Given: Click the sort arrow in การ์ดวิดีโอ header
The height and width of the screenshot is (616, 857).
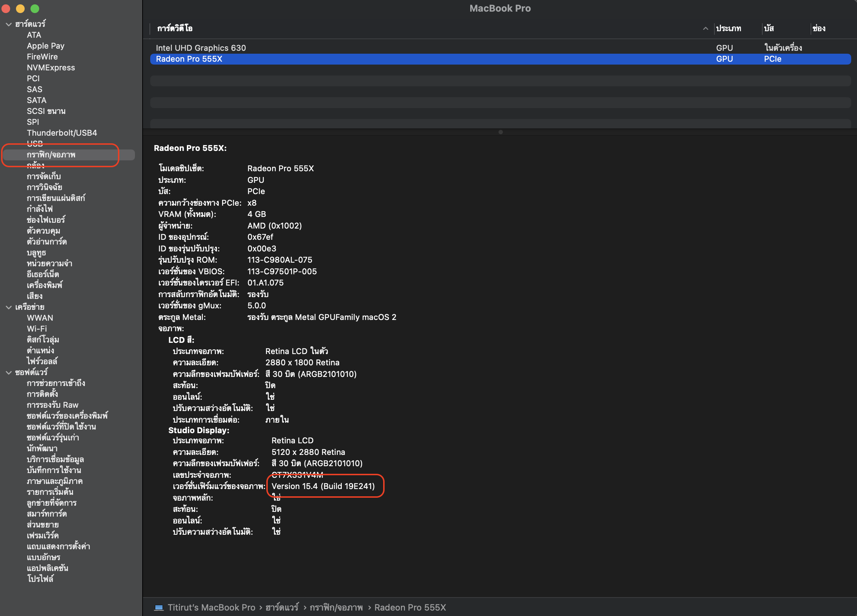Looking at the screenshot, I should click(x=705, y=28).
